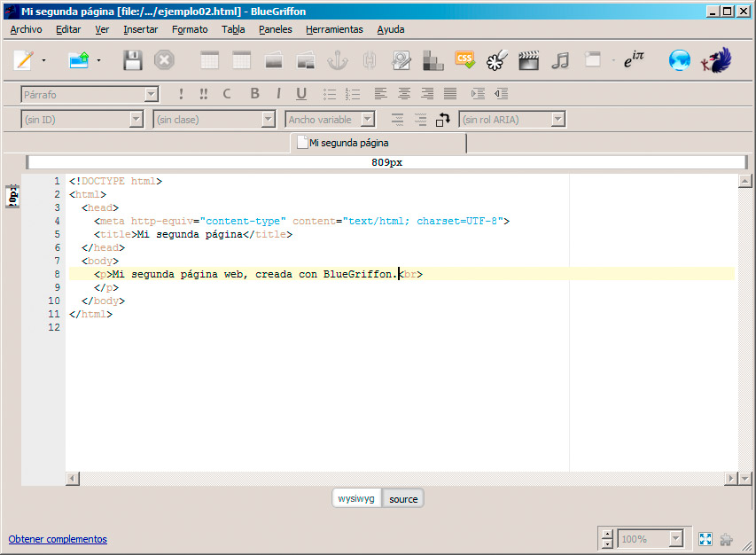Click the zoom stepper down arrow
This screenshot has height=555, width=756.
click(607, 543)
